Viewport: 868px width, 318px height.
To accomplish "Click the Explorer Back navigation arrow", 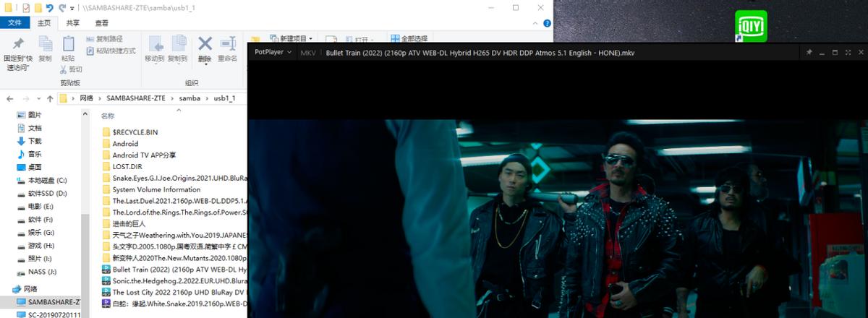I will point(9,98).
